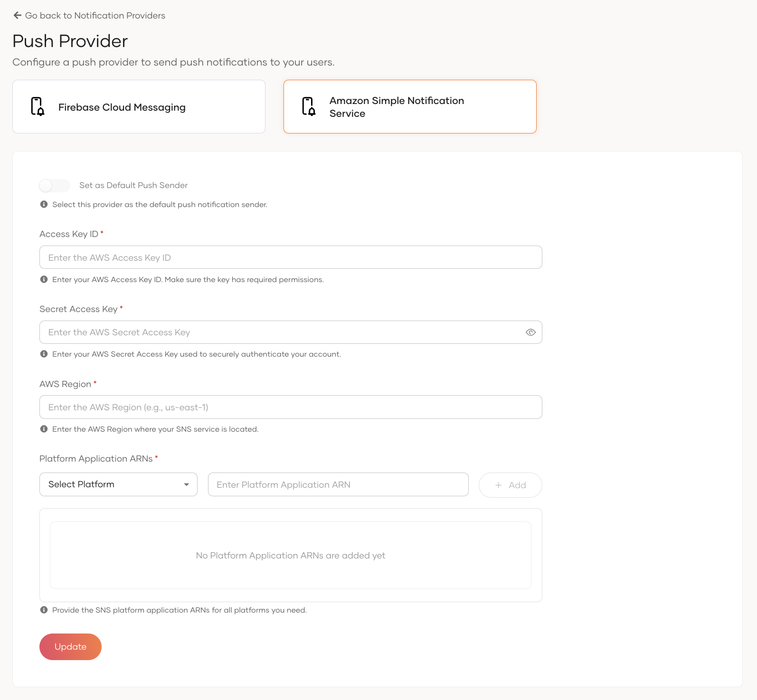
Task: Select the Firebase Cloud Messaging provider card
Action: click(x=139, y=107)
